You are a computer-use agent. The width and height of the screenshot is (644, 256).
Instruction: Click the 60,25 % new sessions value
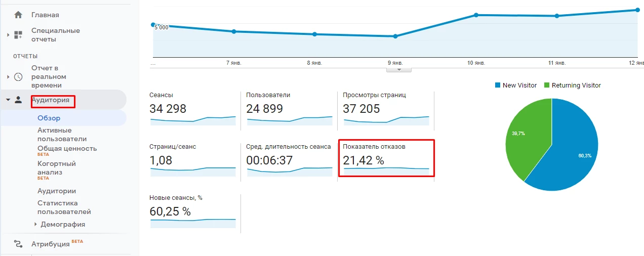click(170, 212)
